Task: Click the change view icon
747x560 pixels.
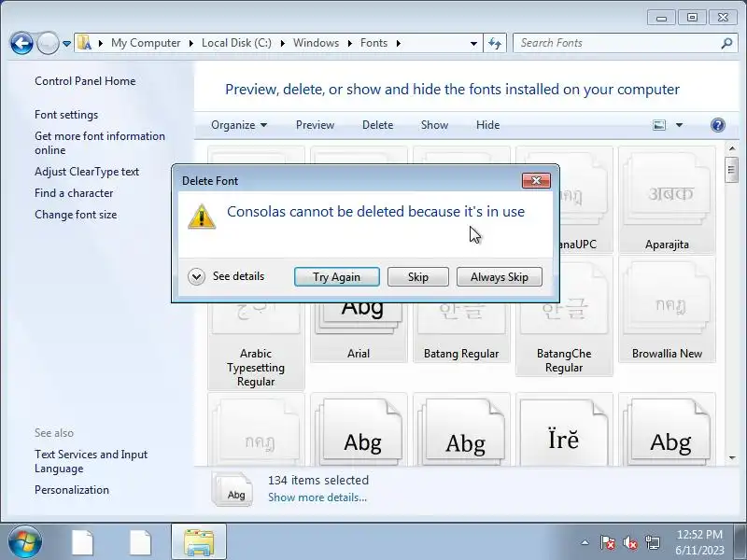Action: (x=659, y=125)
